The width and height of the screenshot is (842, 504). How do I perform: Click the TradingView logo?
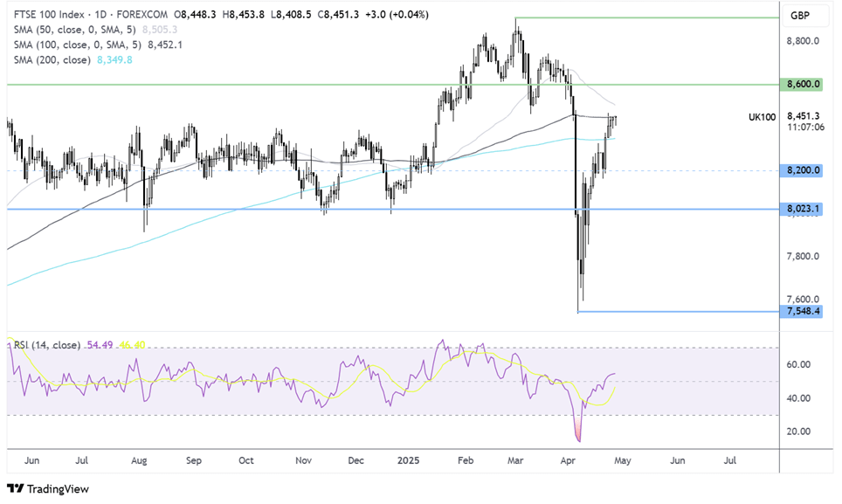pyautogui.click(x=48, y=489)
